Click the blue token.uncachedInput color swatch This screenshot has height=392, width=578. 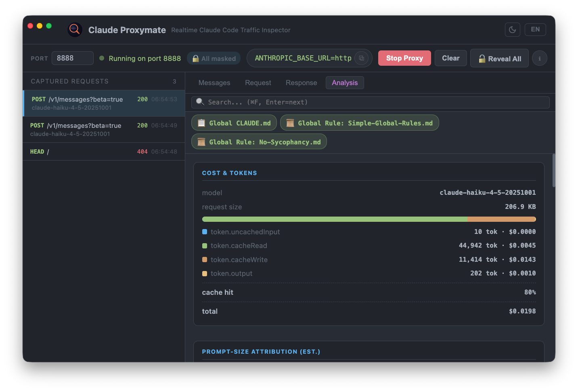click(x=205, y=232)
